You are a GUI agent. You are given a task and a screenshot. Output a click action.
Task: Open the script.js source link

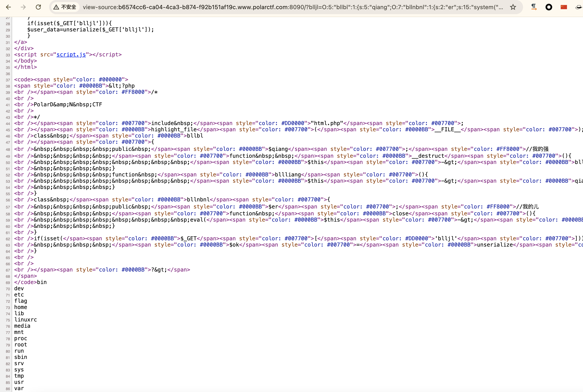pyautogui.click(x=71, y=55)
